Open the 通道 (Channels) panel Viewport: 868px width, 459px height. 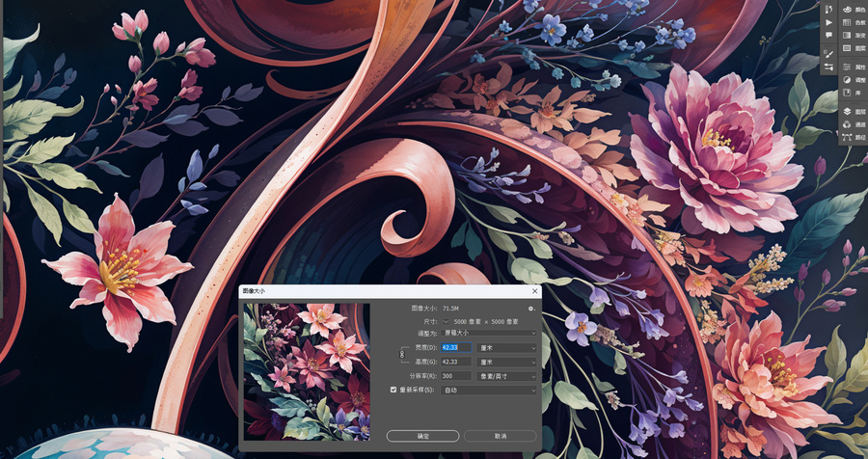854,124
